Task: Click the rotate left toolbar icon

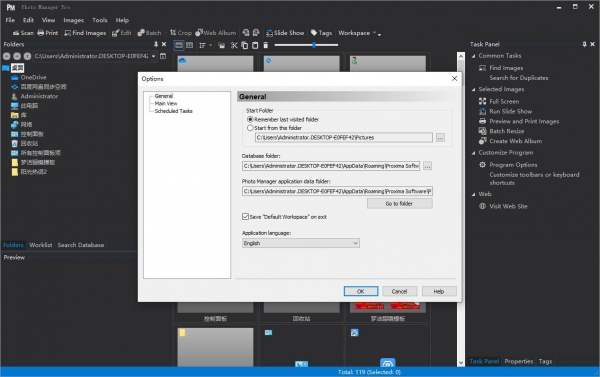Action: [x=246, y=33]
